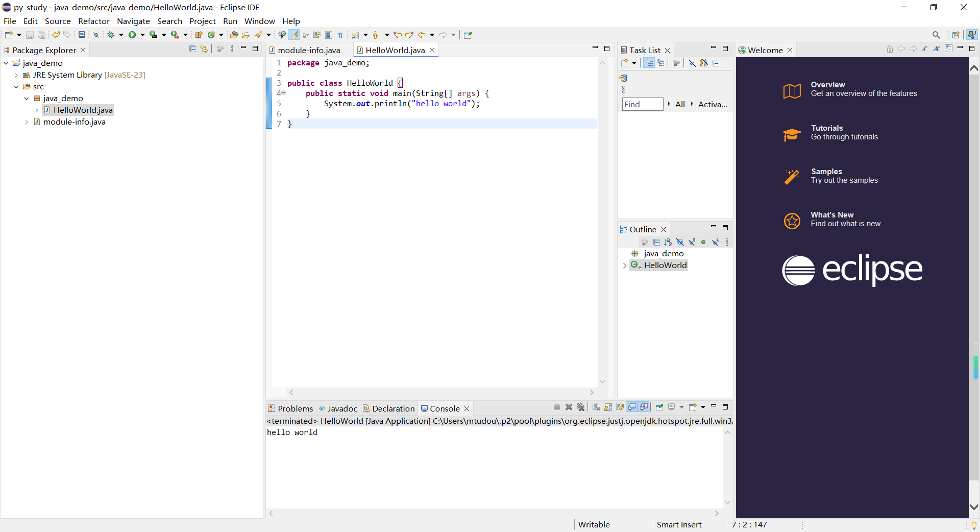980x532 pixels.
Task: Toggle Mark Occurrences highlighter in toolbar
Action: coord(293,35)
